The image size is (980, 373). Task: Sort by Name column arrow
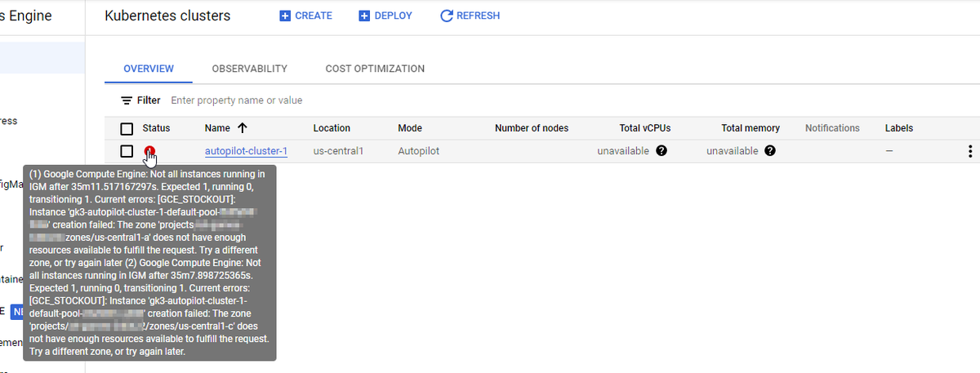(242, 128)
